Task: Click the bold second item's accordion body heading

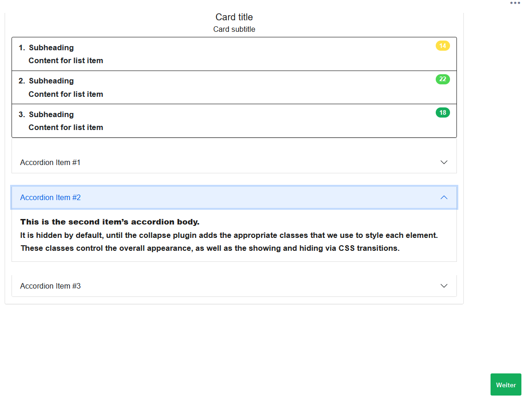Action: pos(110,222)
